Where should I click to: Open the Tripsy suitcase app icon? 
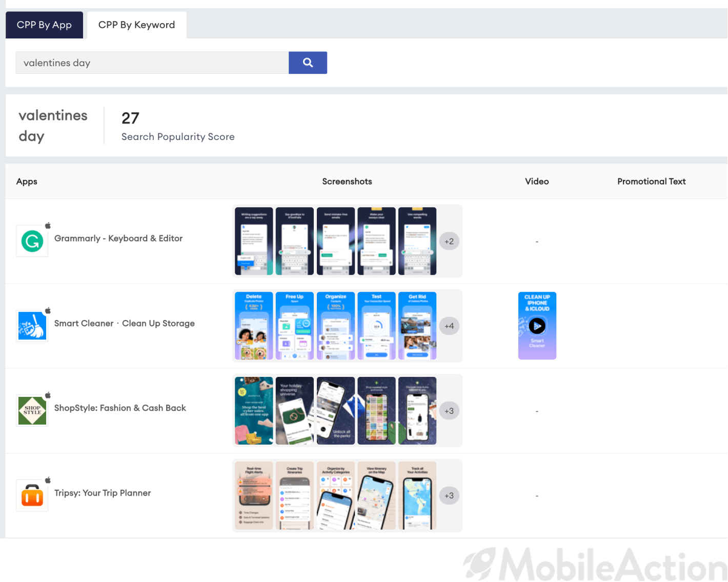tap(32, 495)
